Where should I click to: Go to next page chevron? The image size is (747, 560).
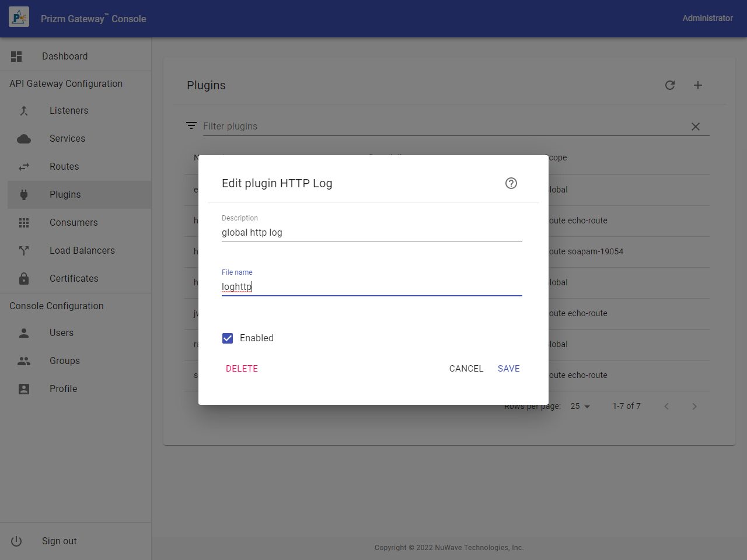pos(694,406)
